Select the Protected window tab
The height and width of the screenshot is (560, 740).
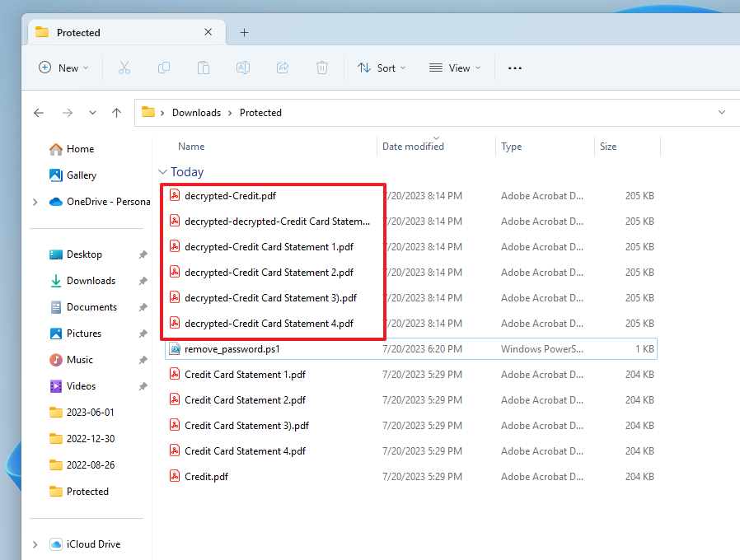(126, 33)
